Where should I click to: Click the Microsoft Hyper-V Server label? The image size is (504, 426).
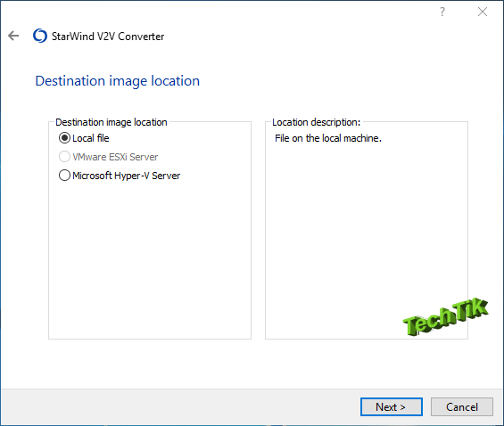tap(127, 176)
